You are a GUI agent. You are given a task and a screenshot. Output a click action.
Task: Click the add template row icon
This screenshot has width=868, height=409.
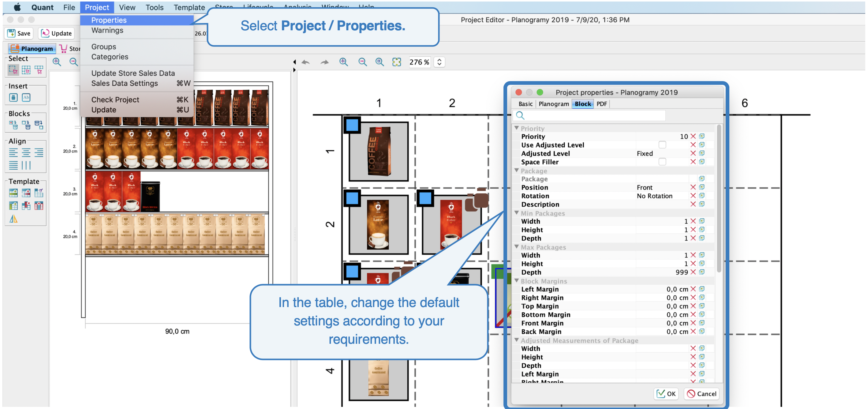pyautogui.click(x=13, y=193)
